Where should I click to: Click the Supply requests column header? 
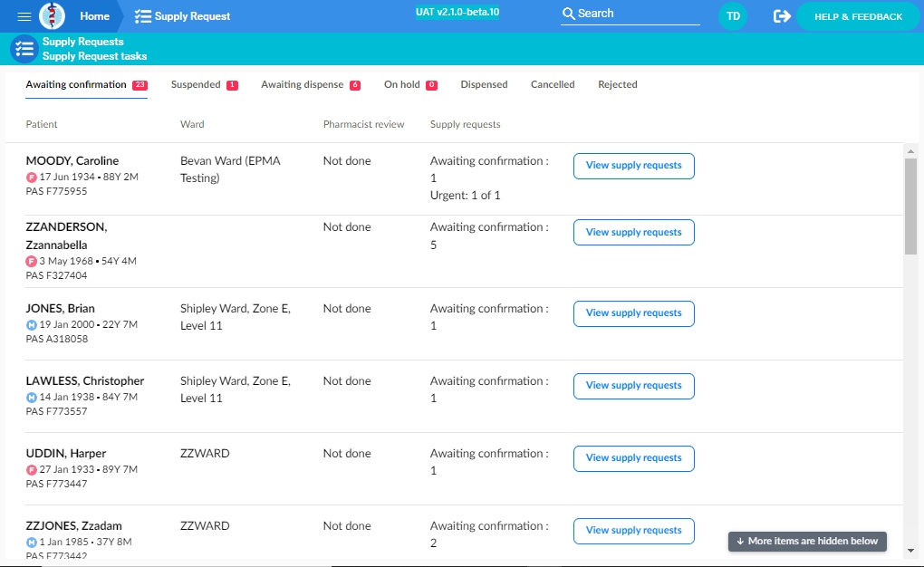click(465, 124)
